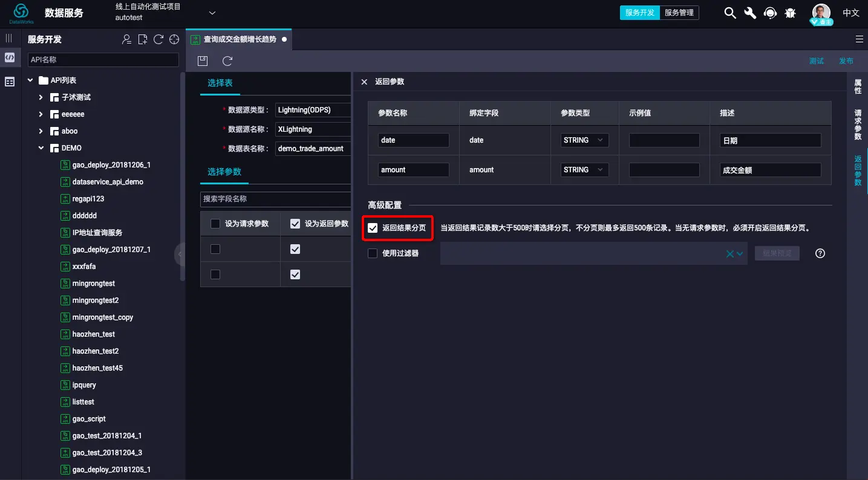Image resolution: width=868 pixels, height=480 pixels.
Task: Click the 成交金额 description field
Action: 770,170
